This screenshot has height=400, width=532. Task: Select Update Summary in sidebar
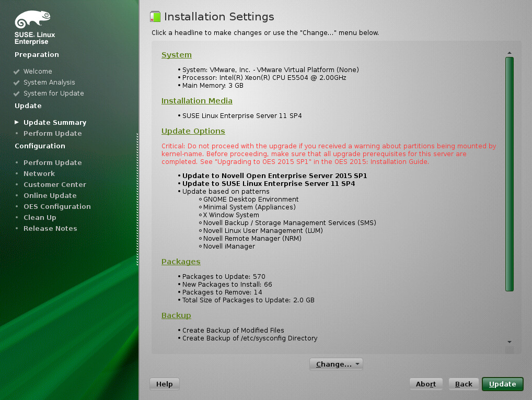coord(55,122)
